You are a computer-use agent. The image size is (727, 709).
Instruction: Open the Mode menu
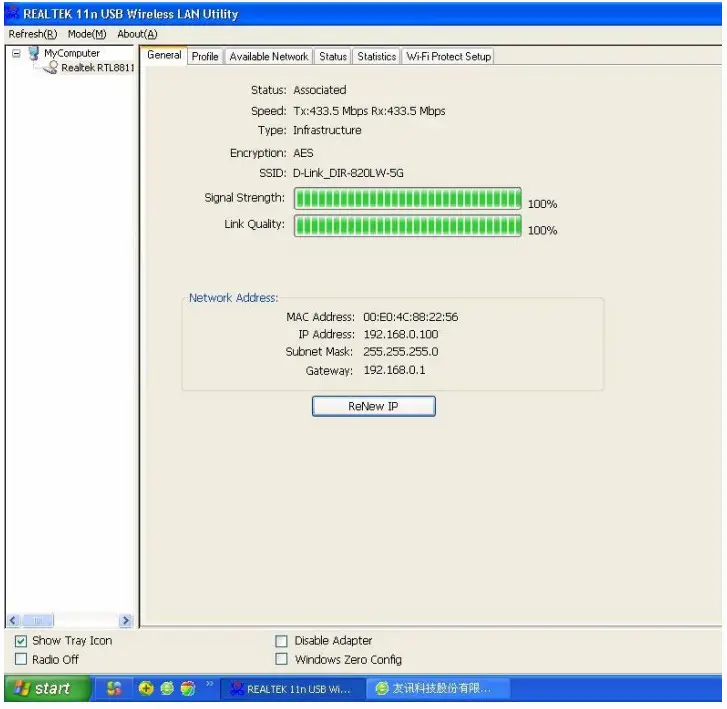click(x=87, y=34)
